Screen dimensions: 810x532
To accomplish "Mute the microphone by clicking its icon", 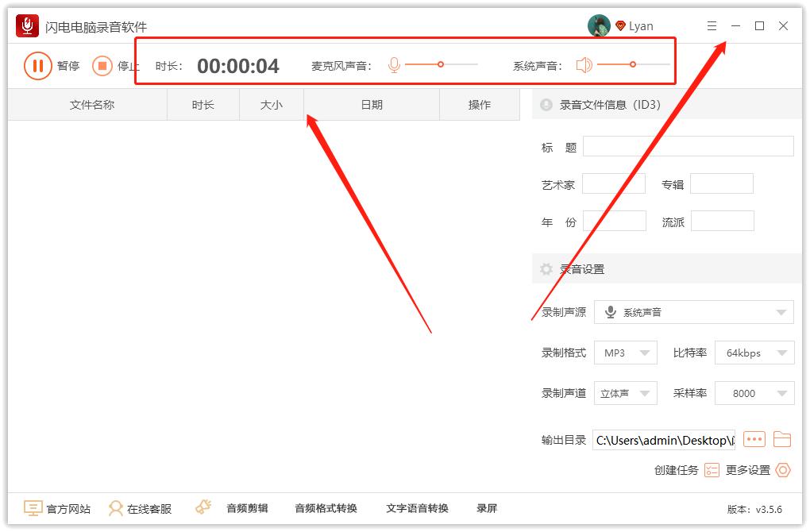I will (x=393, y=64).
